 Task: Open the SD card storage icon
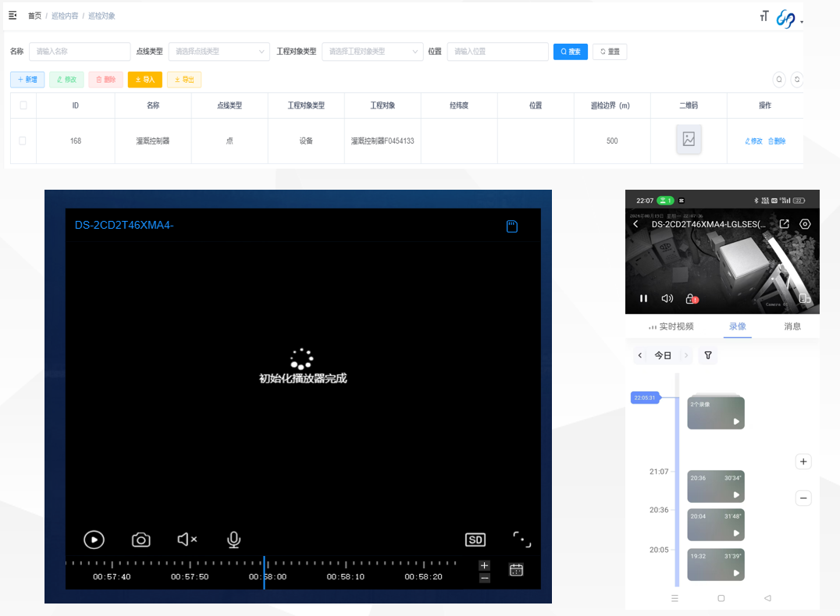pos(512,226)
